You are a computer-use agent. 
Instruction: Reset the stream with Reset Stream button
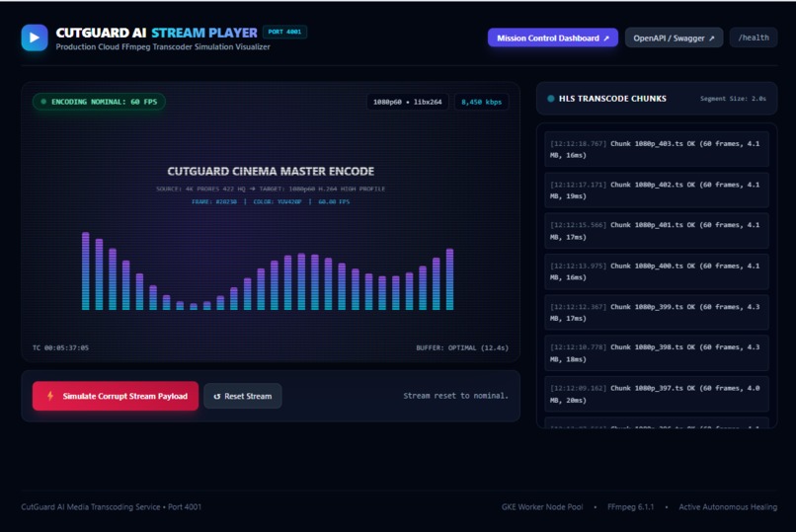tap(243, 396)
